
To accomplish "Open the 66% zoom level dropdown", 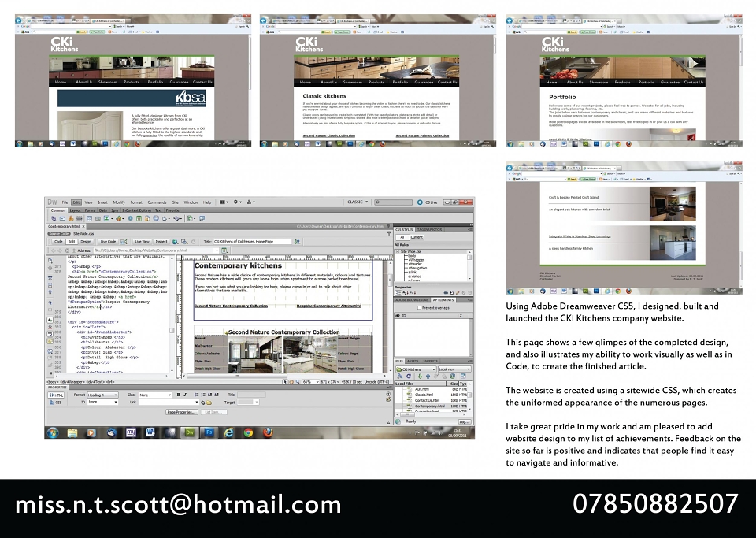I will point(311,382).
